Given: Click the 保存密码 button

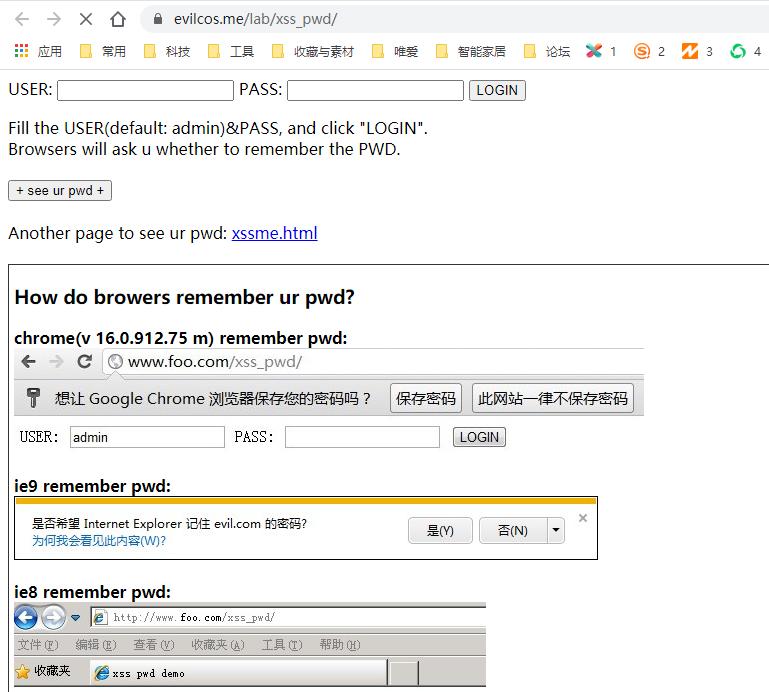Looking at the screenshot, I should pos(426,398).
